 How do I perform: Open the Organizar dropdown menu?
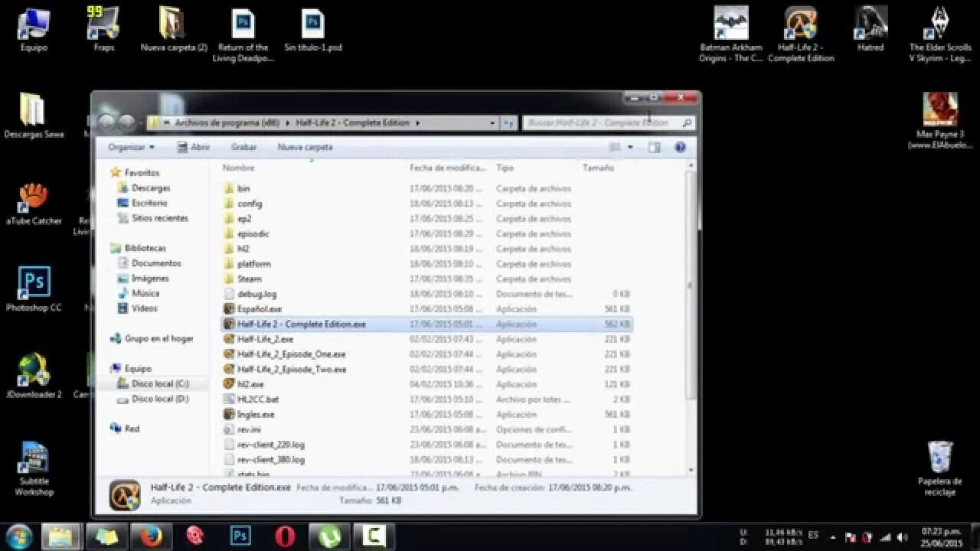(131, 147)
